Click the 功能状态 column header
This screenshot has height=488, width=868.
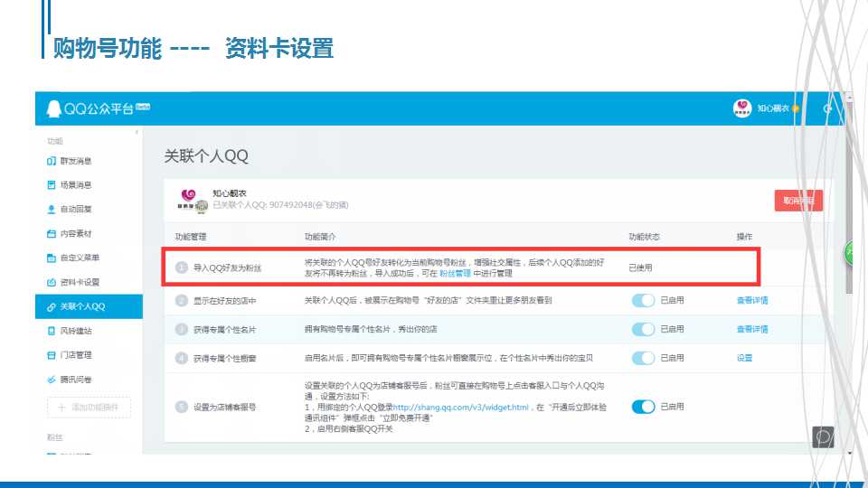point(645,237)
